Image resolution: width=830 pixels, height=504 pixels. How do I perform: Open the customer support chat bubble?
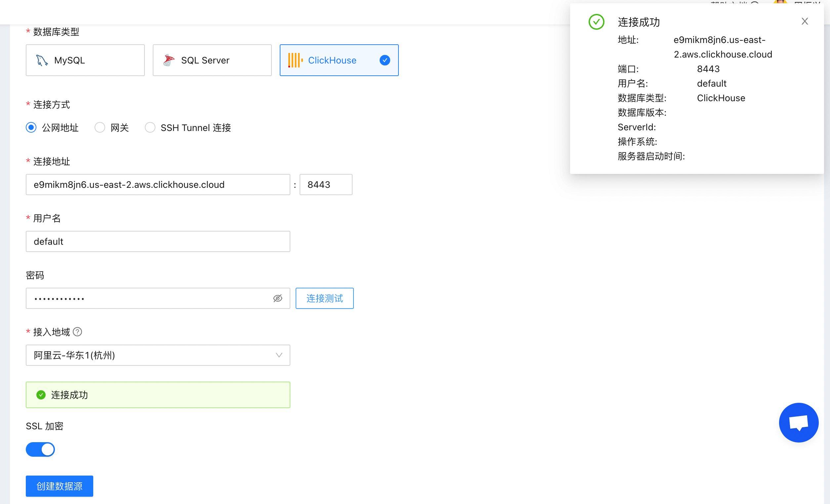[x=798, y=422]
